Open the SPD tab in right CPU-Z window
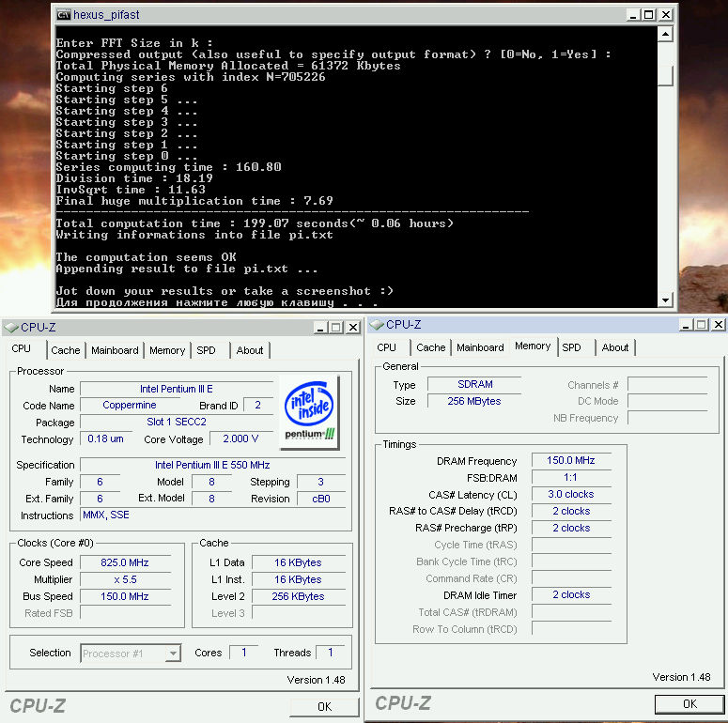 pos(571,347)
